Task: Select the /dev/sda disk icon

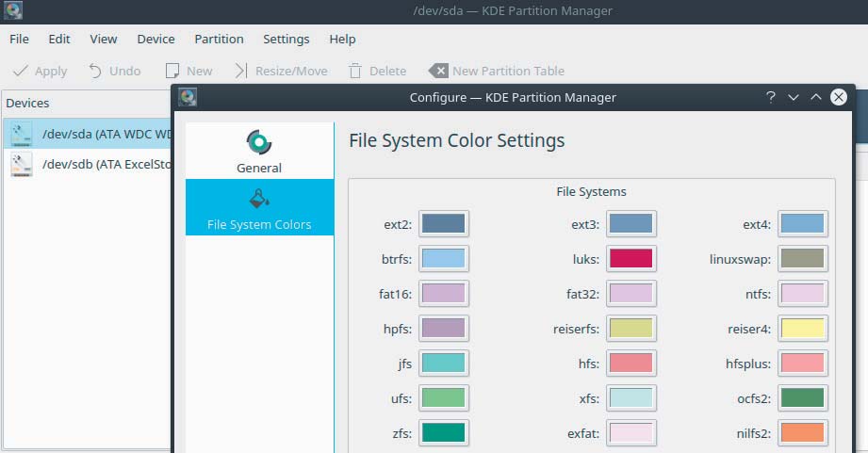Action: (x=22, y=135)
